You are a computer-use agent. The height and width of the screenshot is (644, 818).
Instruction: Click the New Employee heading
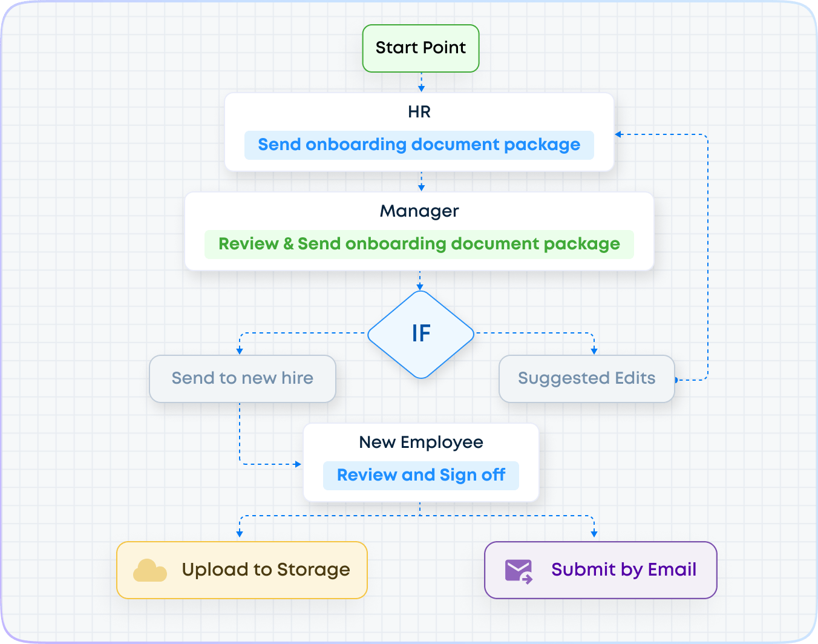tap(420, 442)
